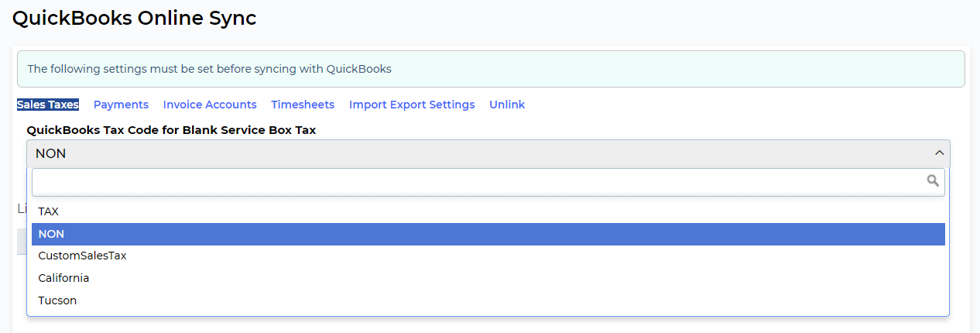Choose TAX from the dropdown list

(x=488, y=211)
